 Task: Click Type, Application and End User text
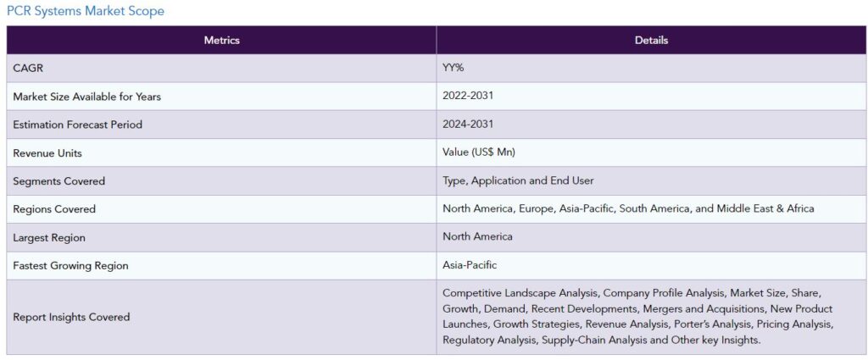pyautogui.click(x=518, y=180)
